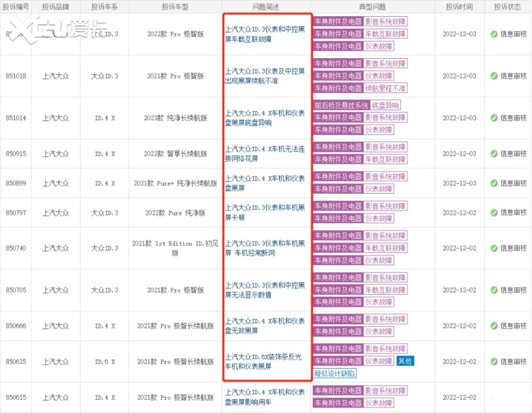Click the 续航里程不准 issue tag
Image resolution: width=532 pixels, height=413 pixels.
385,88
